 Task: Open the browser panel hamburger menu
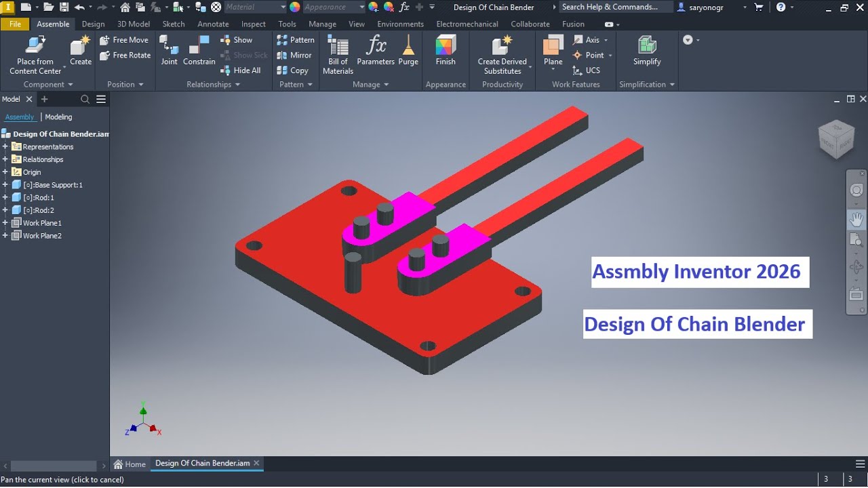click(101, 100)
